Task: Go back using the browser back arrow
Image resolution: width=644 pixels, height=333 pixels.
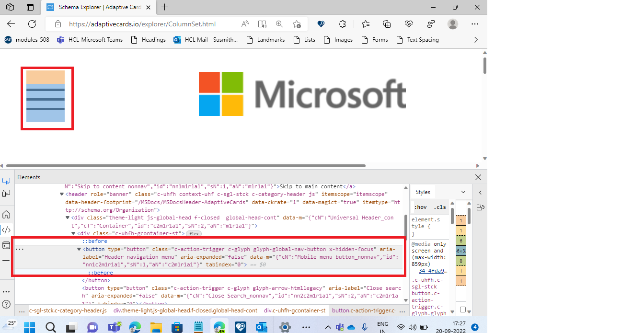Action: coord(11,24)
